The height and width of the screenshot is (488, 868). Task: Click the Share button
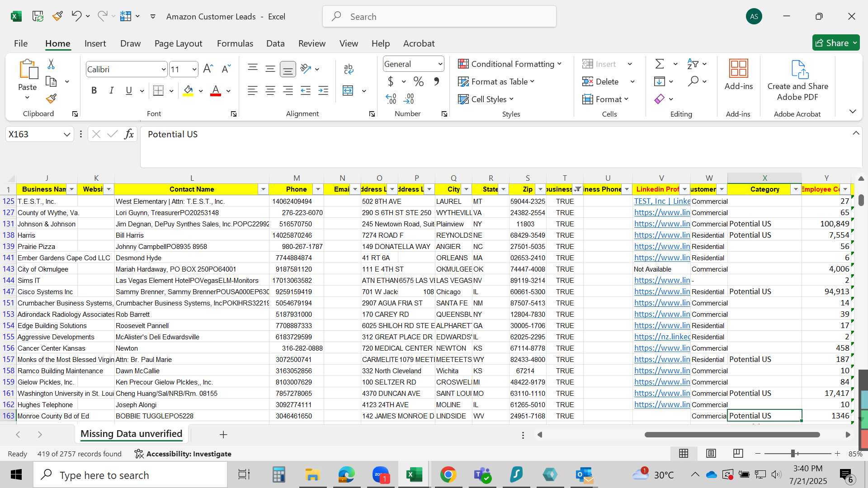836,43
